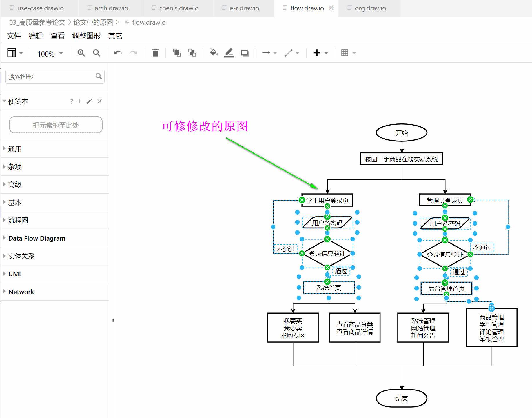Click sidebar collapse splitter handle
The height and width of the screenshot is (418, 532).
(112, 320)
